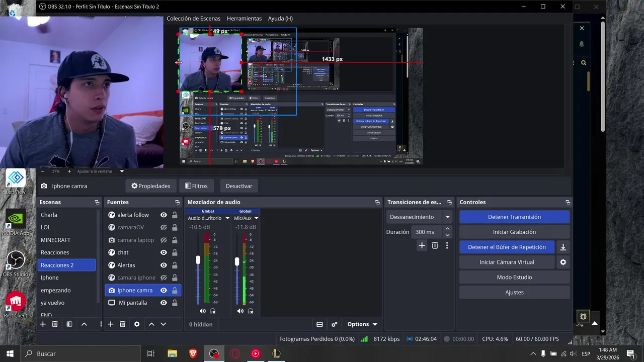This screenshot has width=644, height=362.
Task: Add a new transition with plus icon
Action: [422, 245]
